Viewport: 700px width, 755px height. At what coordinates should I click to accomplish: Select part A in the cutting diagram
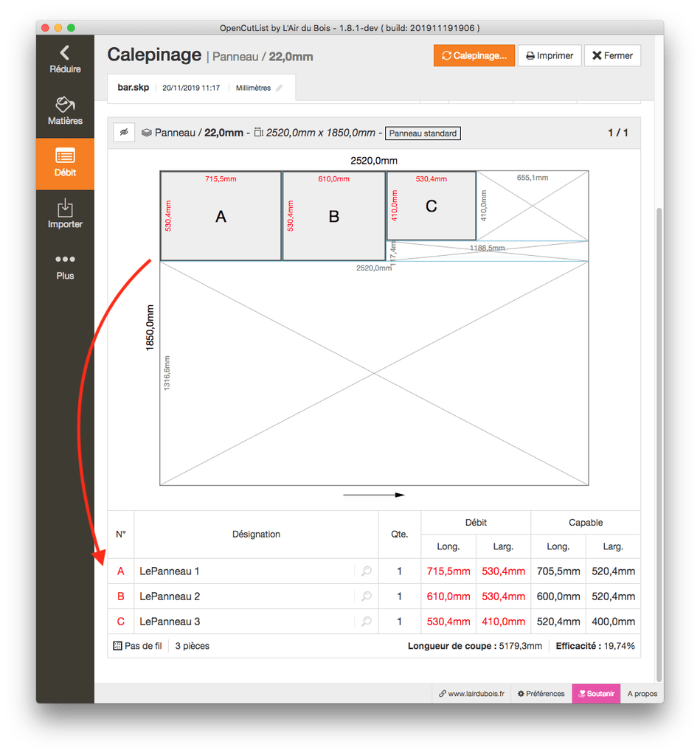(221, 216)
